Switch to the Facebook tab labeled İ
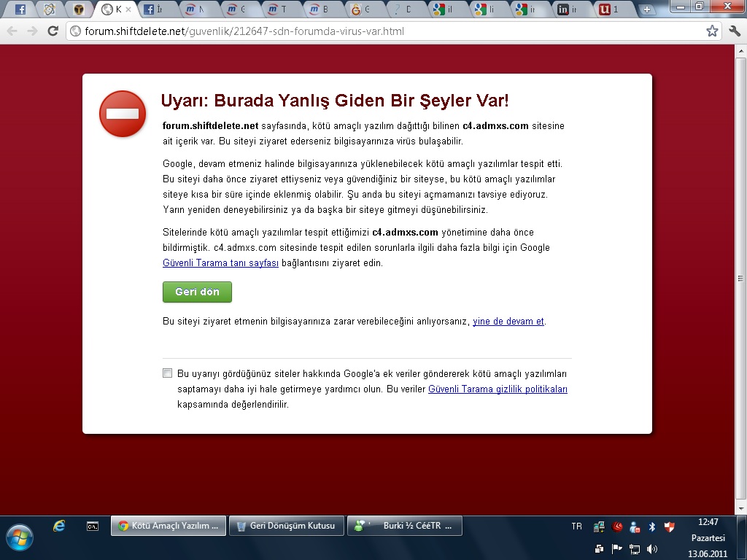747x560 pixels. point(157,9)
